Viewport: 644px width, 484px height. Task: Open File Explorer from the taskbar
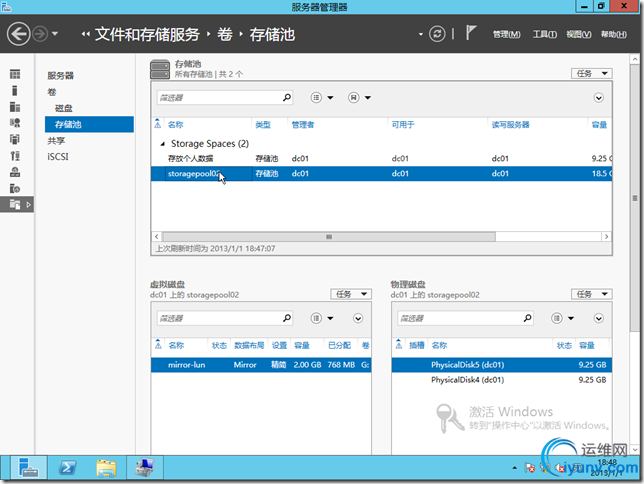[x=106, y=468]
